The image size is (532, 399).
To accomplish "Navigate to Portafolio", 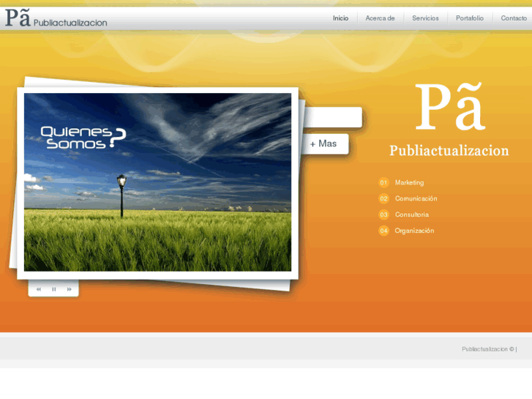I will pos(470,18).
